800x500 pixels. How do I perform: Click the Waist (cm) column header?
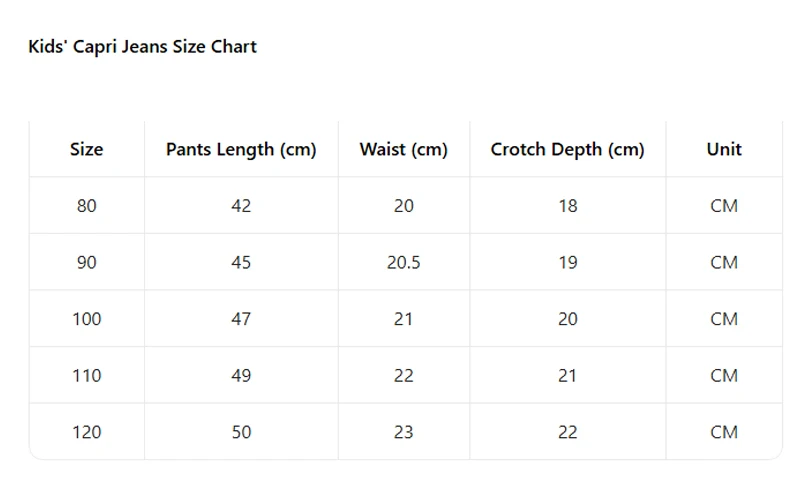pos(404,149)
